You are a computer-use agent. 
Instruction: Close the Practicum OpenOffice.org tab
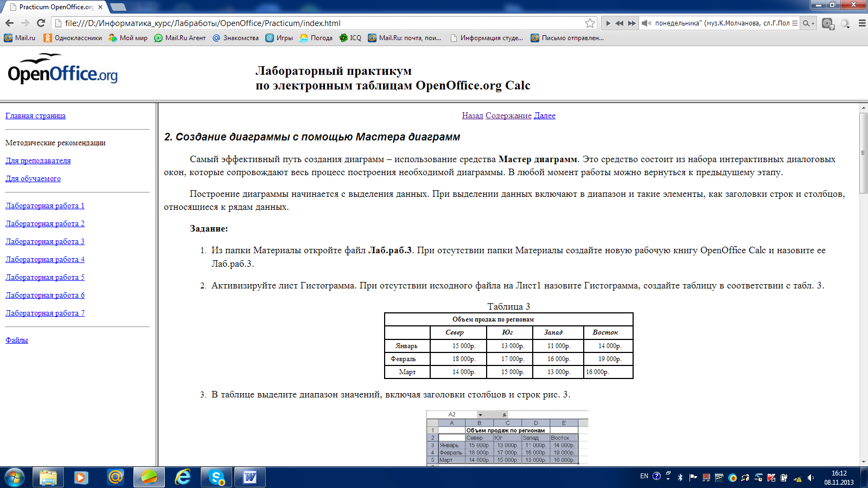(100, 7)
